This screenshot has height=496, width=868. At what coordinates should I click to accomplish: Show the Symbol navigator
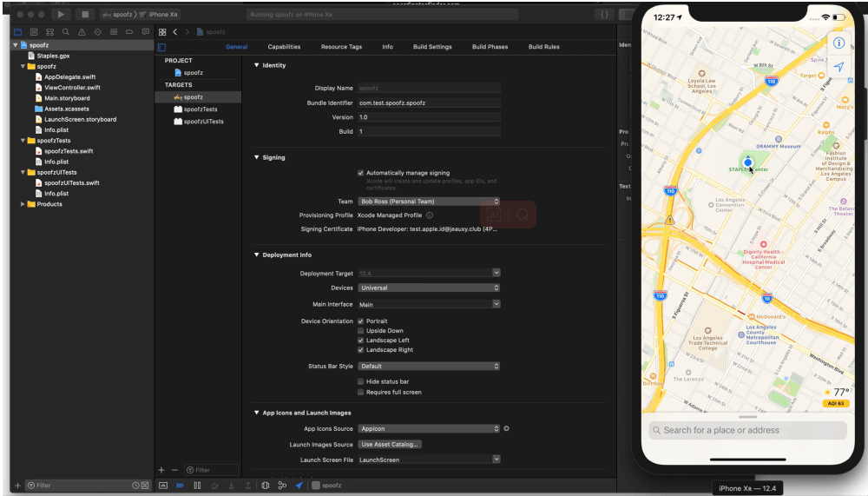[x=49, y=32]
